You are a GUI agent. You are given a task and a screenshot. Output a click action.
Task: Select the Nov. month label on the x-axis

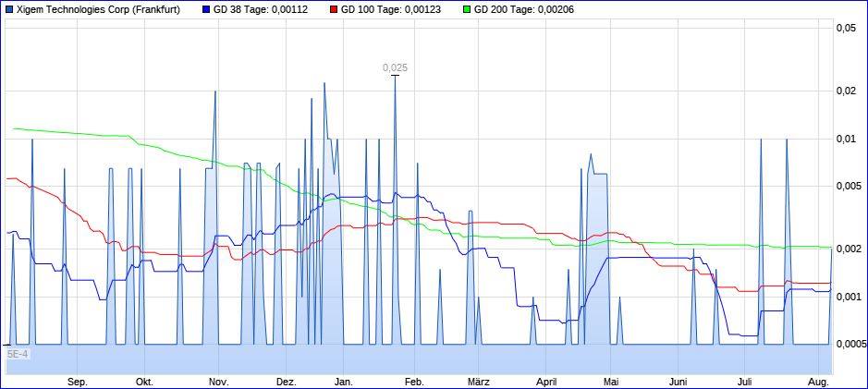(218, 381)
